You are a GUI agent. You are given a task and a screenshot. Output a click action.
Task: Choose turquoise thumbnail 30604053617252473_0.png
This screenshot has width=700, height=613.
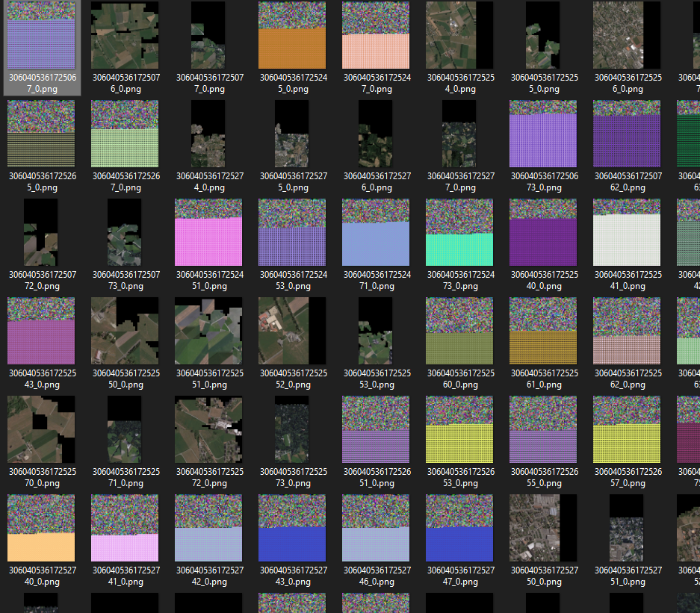tap(459, 232)
